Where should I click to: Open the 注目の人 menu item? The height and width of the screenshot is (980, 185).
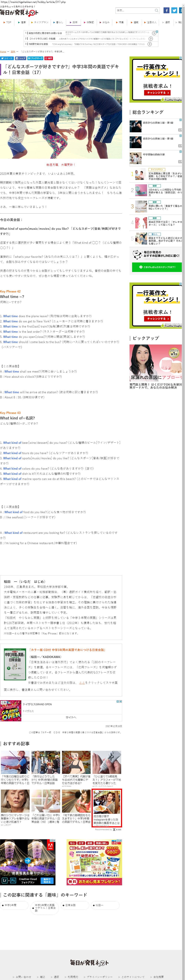150,23
